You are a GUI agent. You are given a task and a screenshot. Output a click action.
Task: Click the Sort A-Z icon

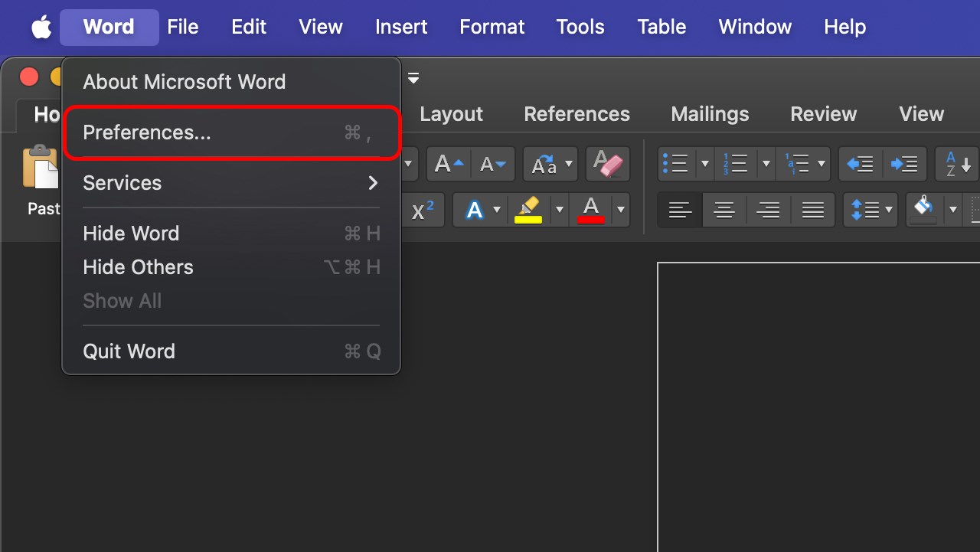[958, 164]
